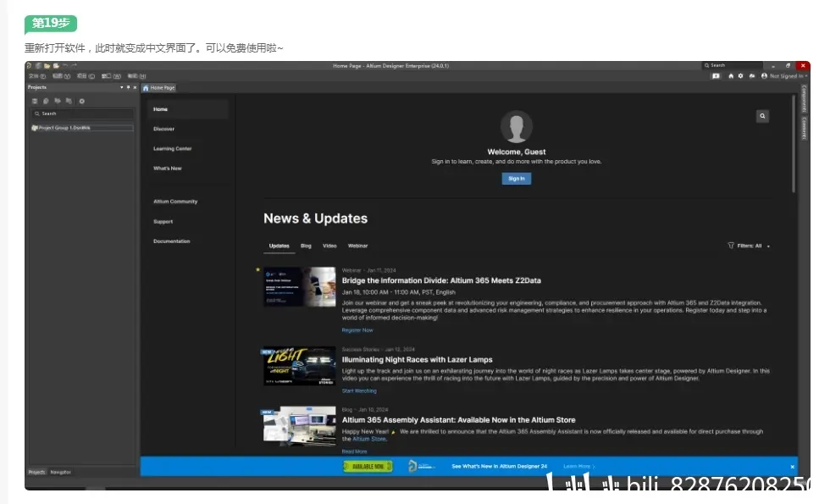The height and width of the screenshot is (504, 819).
Task: Click the home icon in the top-right toolbar
Action: click(730, 76)
